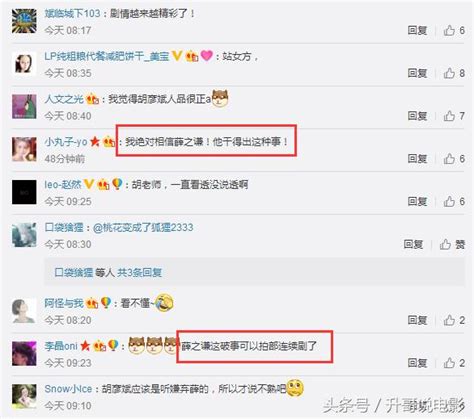The image size is (474, 419).
Task: Click the red star badge beside 李晶oni
Action: 85,346
